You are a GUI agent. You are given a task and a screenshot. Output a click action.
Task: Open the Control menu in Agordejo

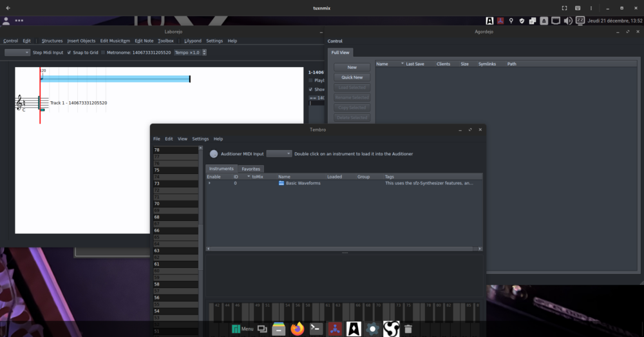tap(335, 41)
